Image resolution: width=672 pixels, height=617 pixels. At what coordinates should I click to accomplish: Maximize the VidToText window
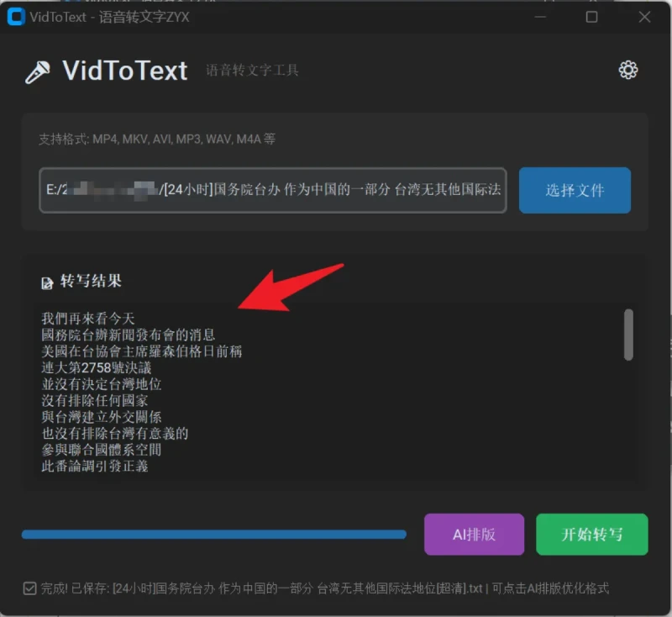591,17
